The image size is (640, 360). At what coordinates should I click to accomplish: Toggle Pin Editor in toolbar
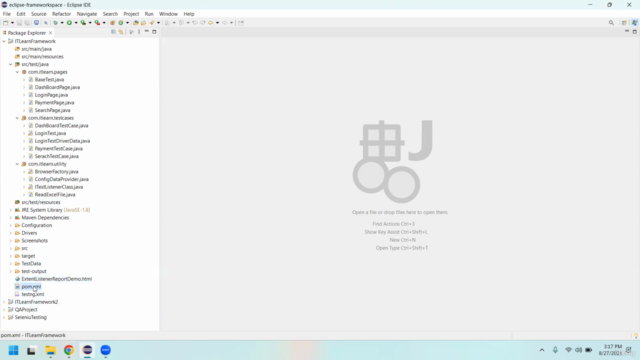click(x=241, y=23)
